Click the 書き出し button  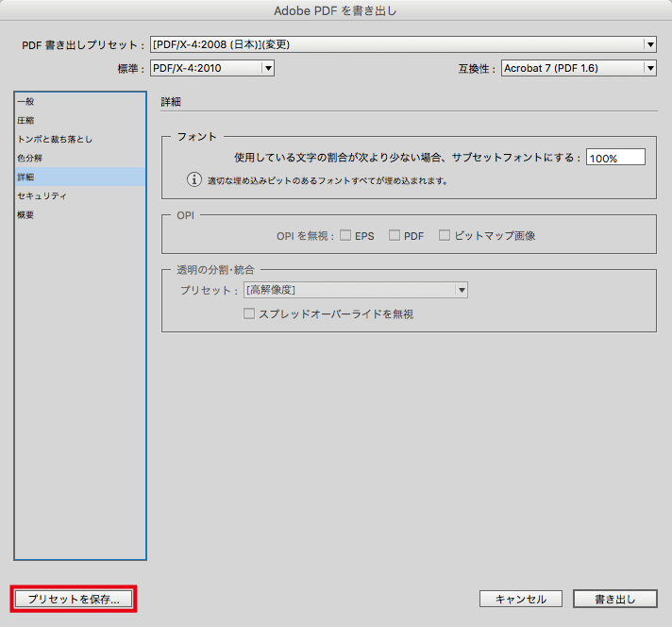point(615,599)
